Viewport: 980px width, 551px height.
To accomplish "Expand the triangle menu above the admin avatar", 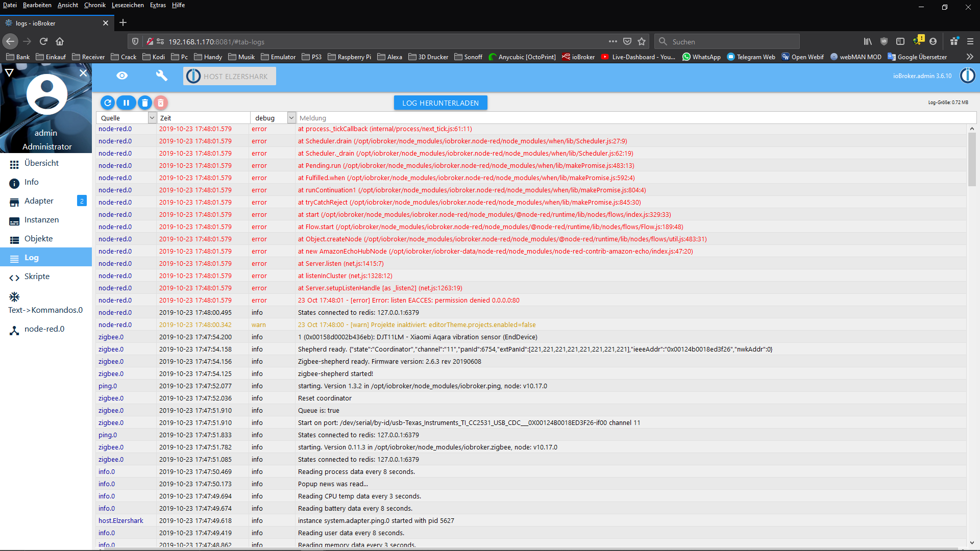I will (9, 73).
